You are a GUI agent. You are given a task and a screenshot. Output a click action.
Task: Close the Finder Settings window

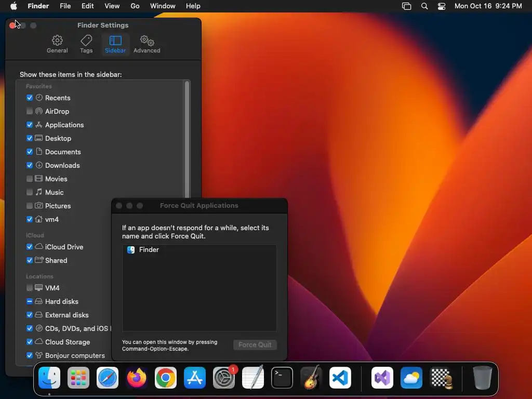point(12,25)
